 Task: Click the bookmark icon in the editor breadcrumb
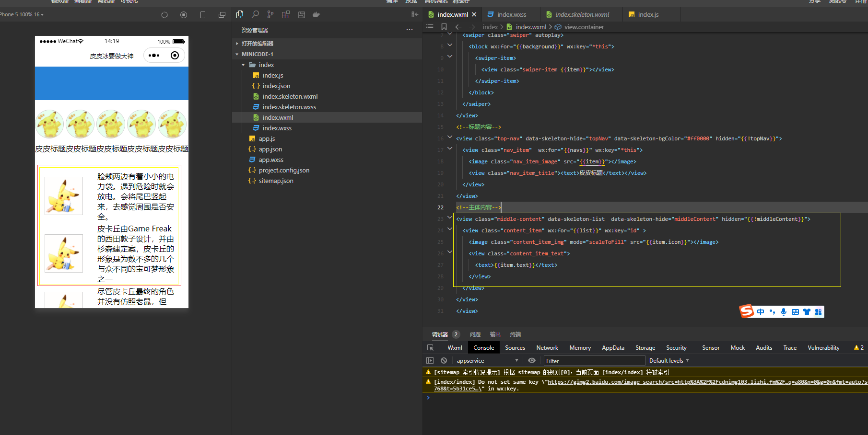(444, 27)
